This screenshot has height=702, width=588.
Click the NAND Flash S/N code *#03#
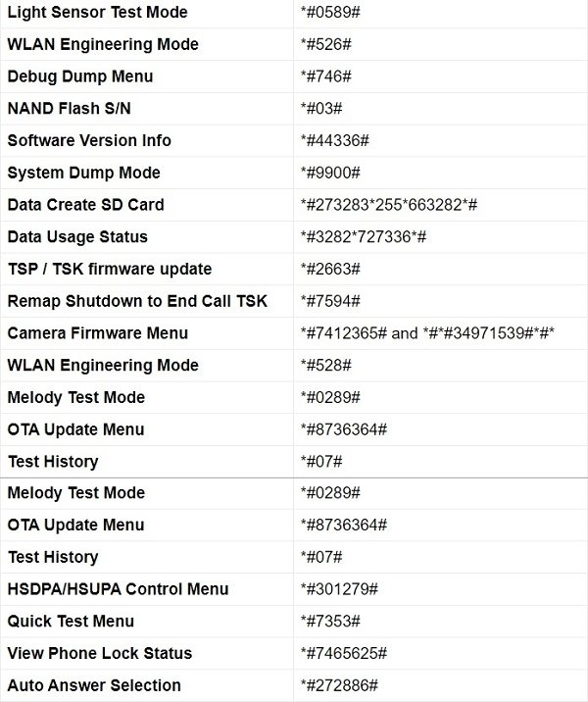321,109
